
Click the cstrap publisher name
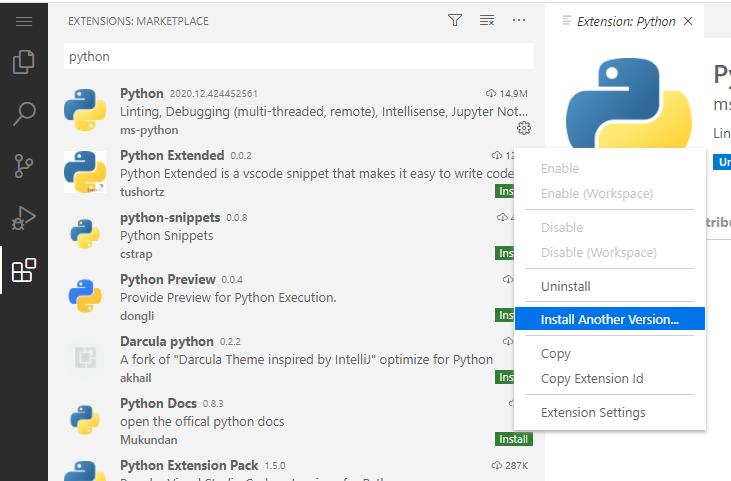pyautogui.click(x=136, y=254)
